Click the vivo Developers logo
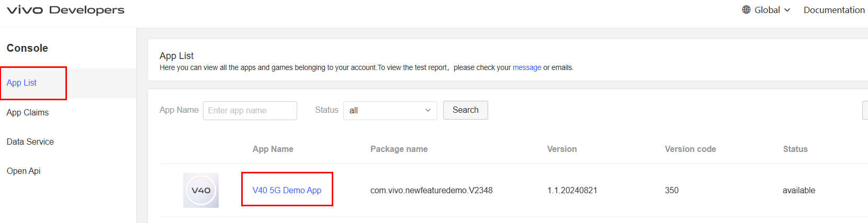The image size is (868, 223). [x=65, y=10]
